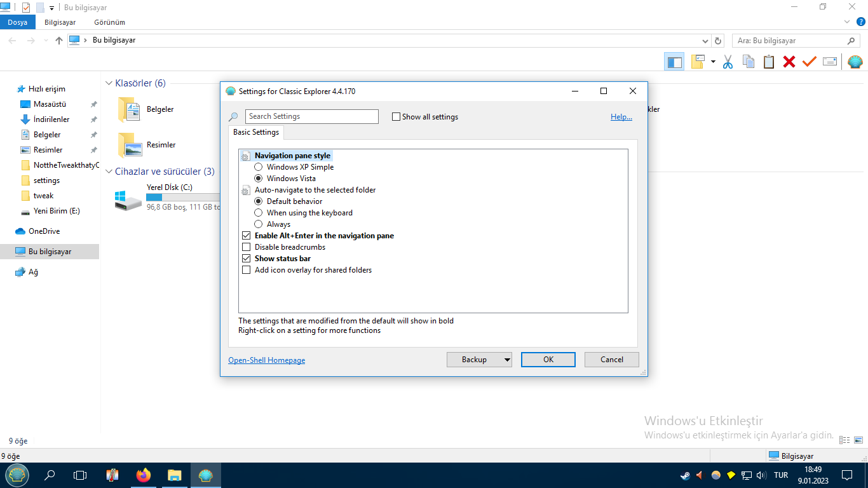Viewport: 868px width, 488px height.
Task: Open the taskbar clock showing 18:49
Action: pyautogui.click(x=813, y=475)
